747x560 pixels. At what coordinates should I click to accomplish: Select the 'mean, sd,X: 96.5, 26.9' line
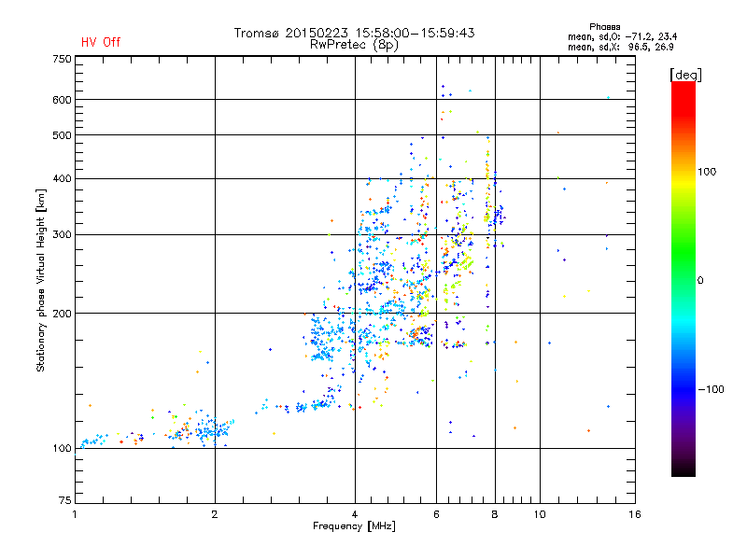point(620,47)
